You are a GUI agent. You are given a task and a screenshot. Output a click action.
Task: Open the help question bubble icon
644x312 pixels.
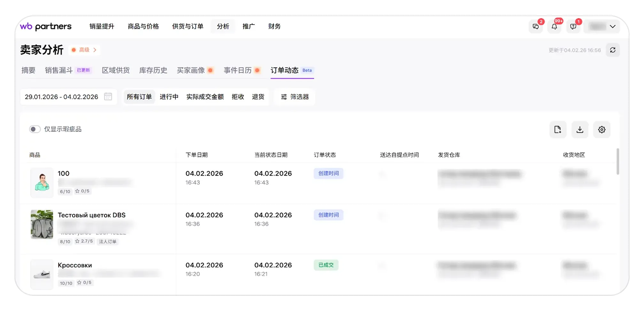(x=573, y=26)
